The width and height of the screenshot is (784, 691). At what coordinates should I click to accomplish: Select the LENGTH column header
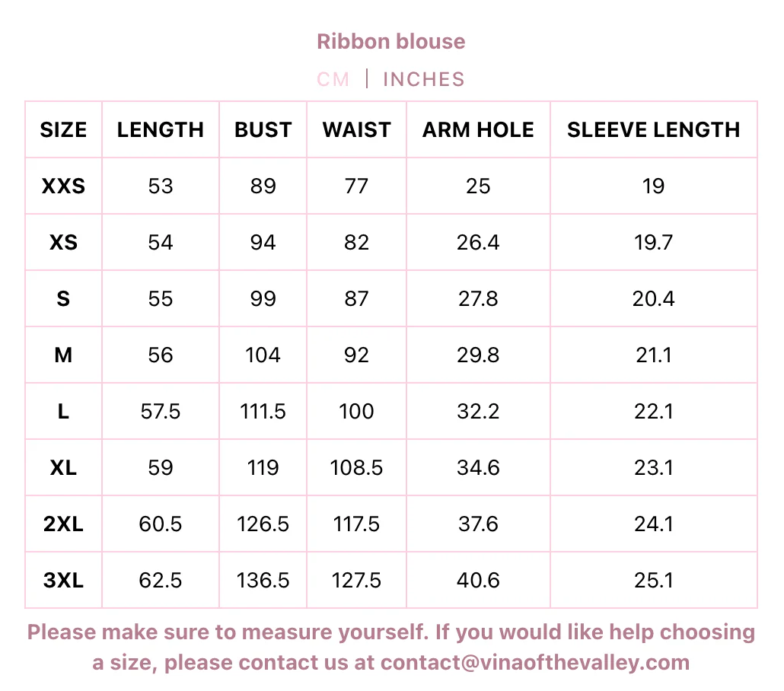(161, 129)
